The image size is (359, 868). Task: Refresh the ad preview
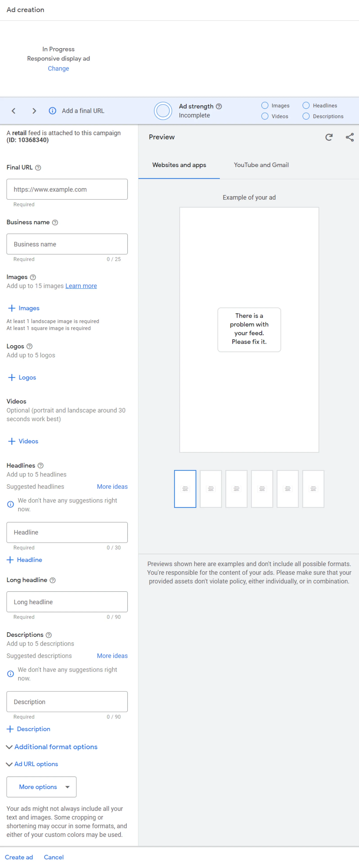(329, 137)
